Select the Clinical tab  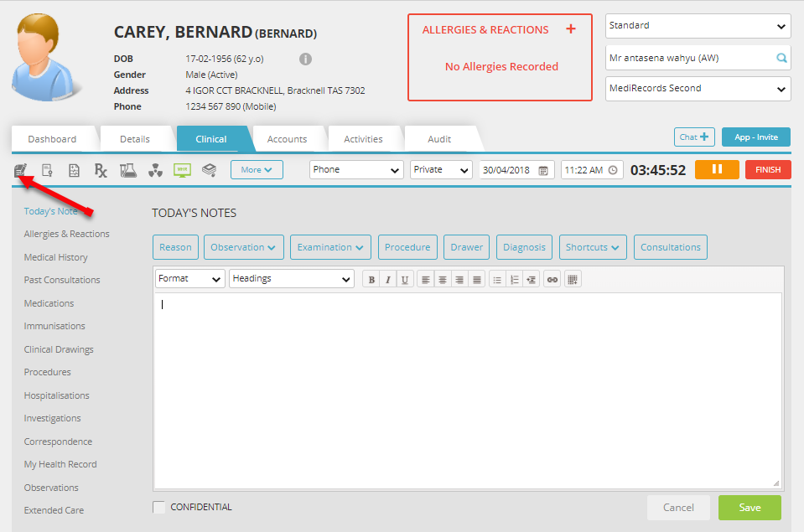click(210, 139)
